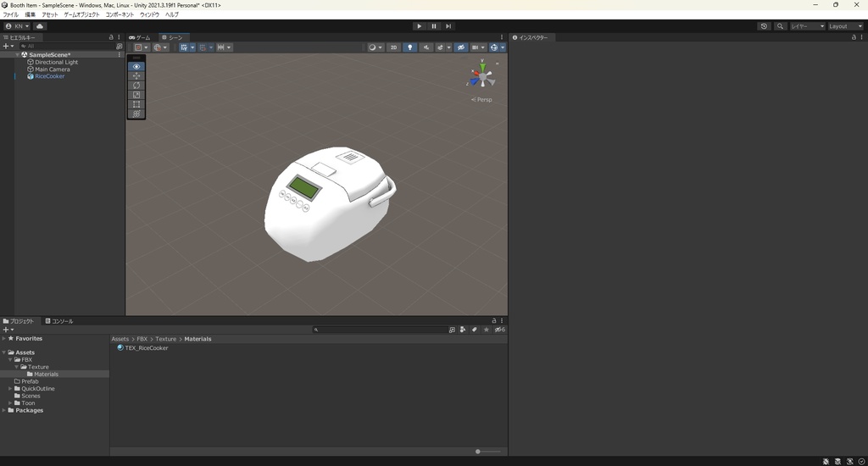The height and width of the screenshot is (466, 868).
Task: Open the レイヤー (Layers) dropdown
Action: [808, 26]
